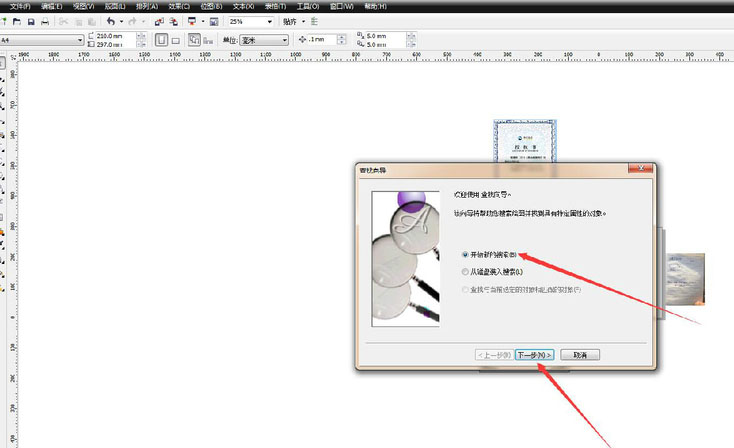Open the 工具(O) menu
This screenshot has height=448, width=734.
(x=308, y=7)
